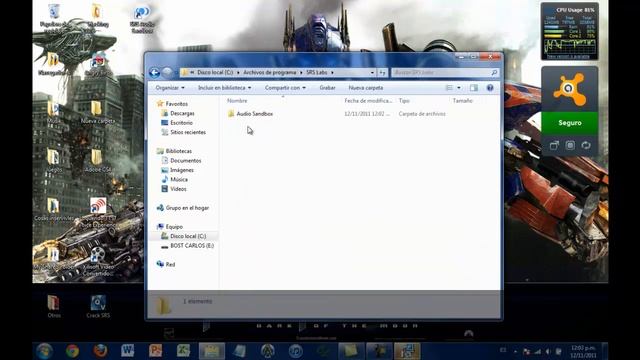Screen dimensions: 640x360
Task: Select Favoritos in the navigation pane
Action: pos(177,104)
